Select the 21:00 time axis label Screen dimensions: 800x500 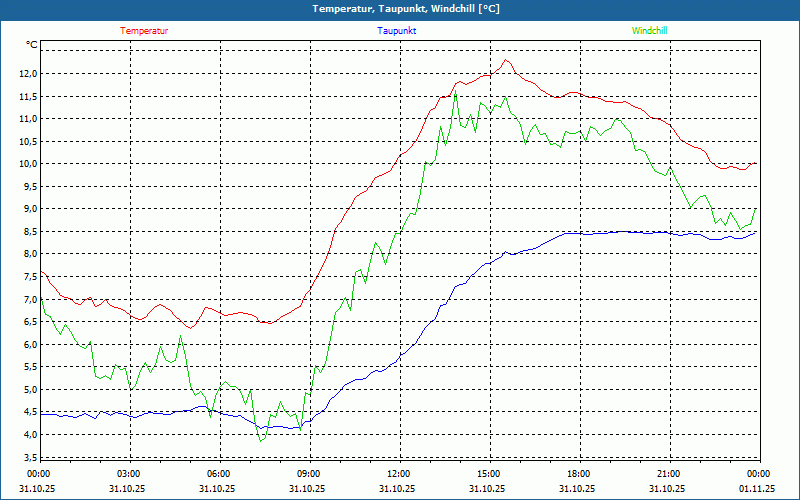tap(668, 474)
